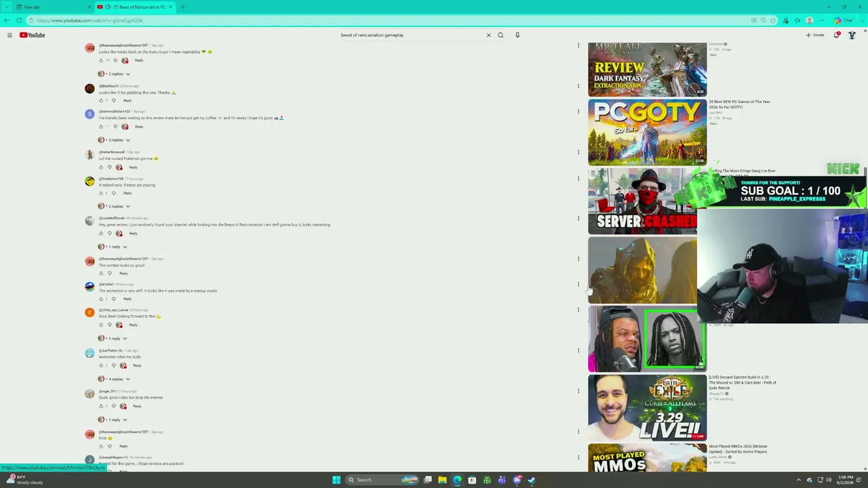The height and width of the screenshot is (488, 868).
Task: Like the 'waiting on this review' comment
Action: (102, 127)
